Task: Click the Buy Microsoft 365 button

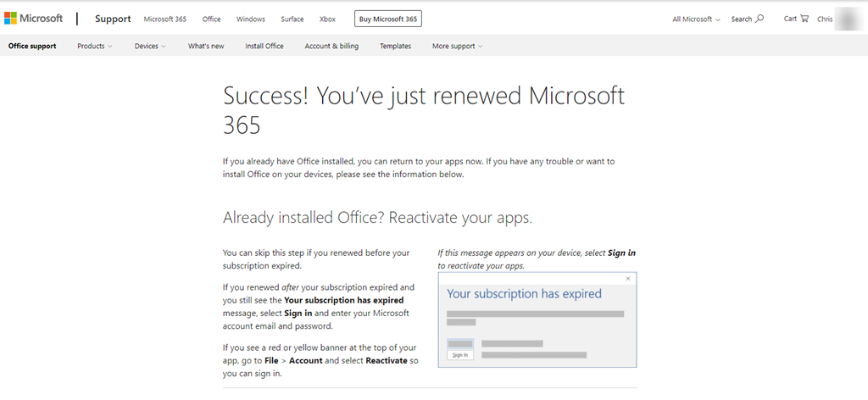Action: click(388, 19)
